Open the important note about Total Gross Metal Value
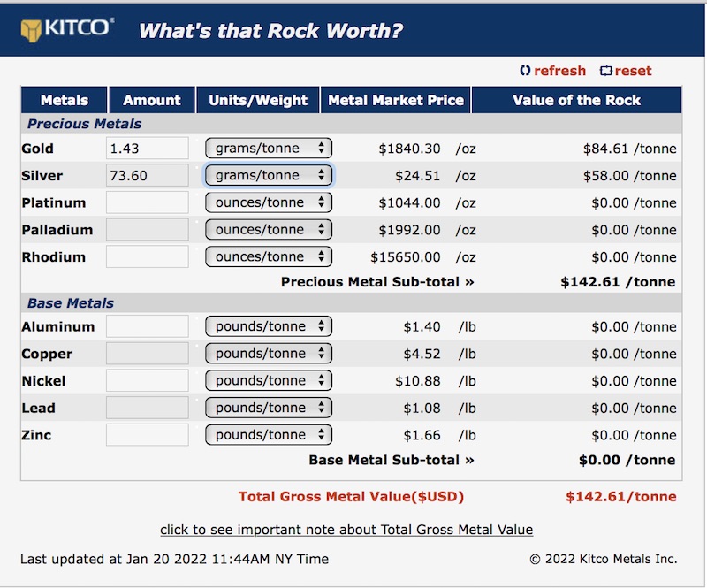 [x=346, y=530]
